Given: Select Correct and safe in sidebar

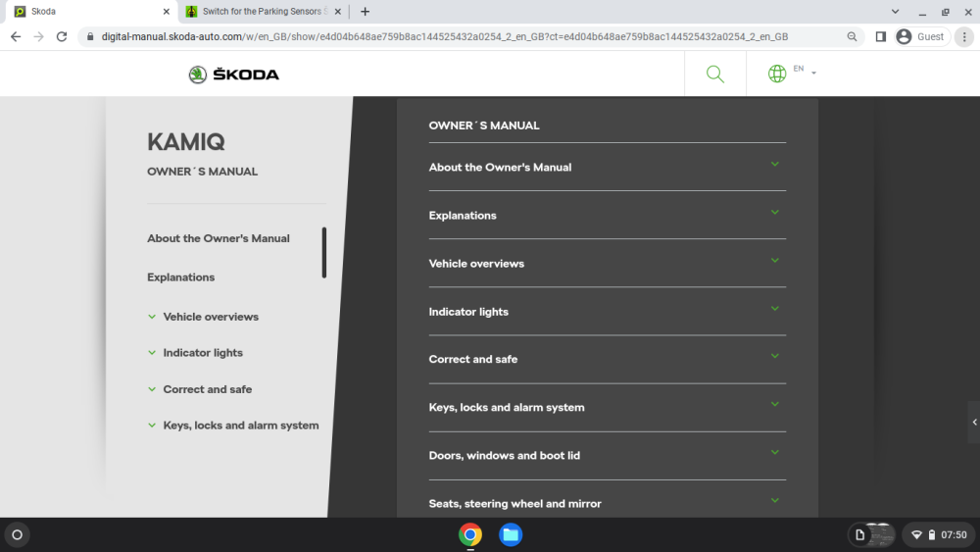Looking at the screenshot, I should coord(208,389).
